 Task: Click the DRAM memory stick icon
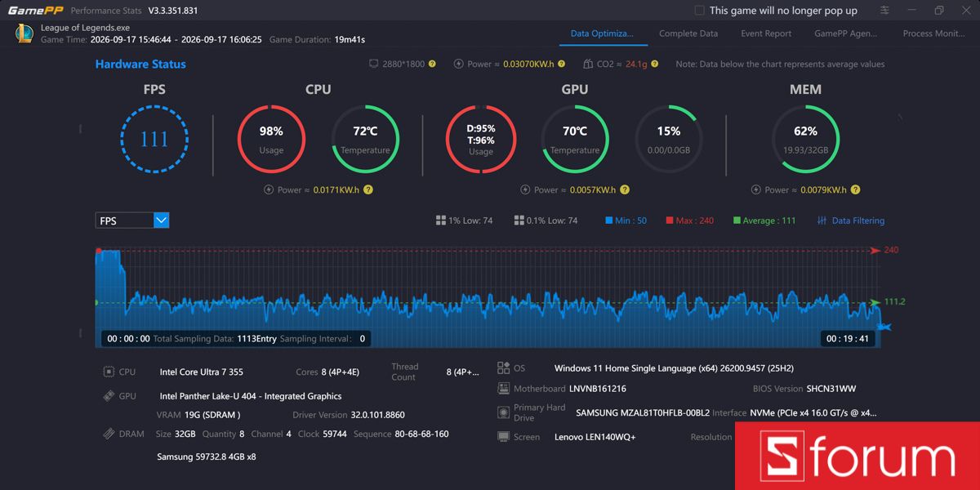pos(109,434)
